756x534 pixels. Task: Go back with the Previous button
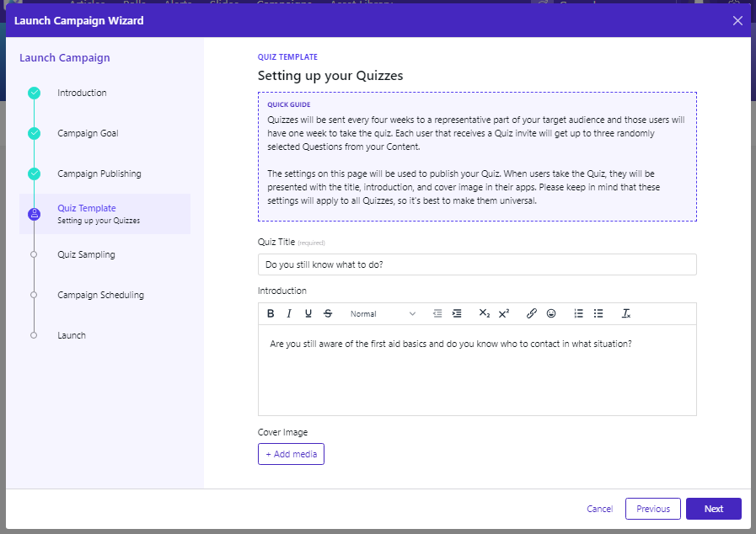653,509
